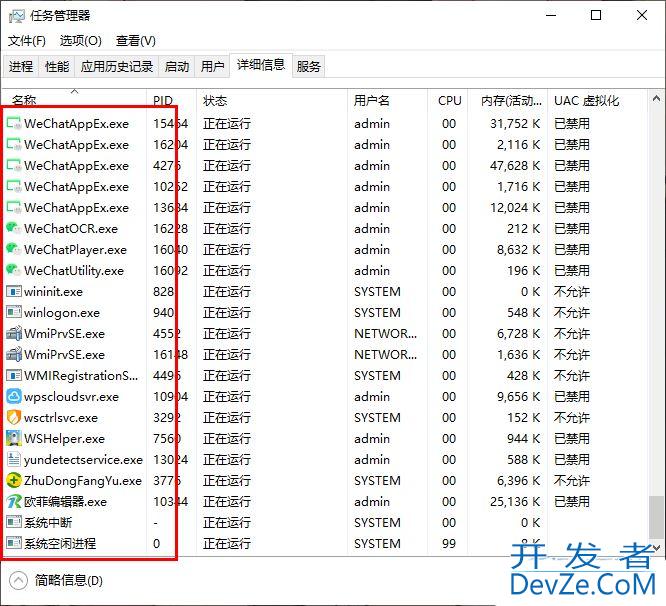This screenshot has height=606, width=666.
Task: Click 已禁用 in the WSHelper.exe row
Action: tap(572, 439)
